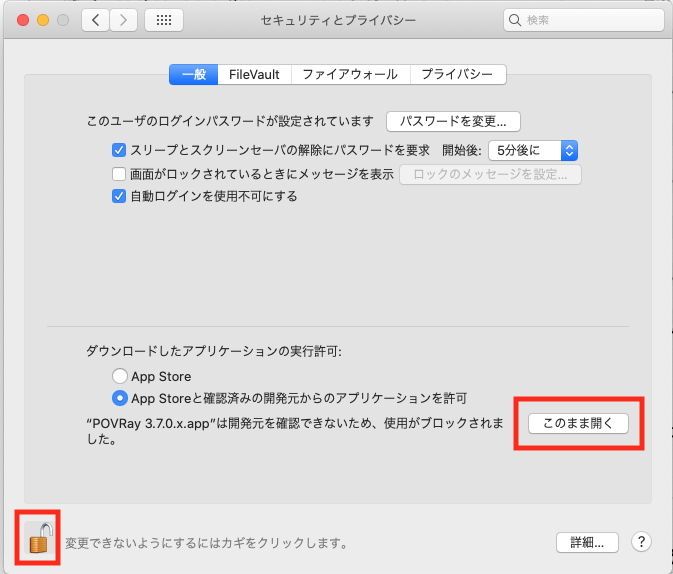Select the App Store only radio button
This screenshot has height=574, width=673.
click(121, 377)
